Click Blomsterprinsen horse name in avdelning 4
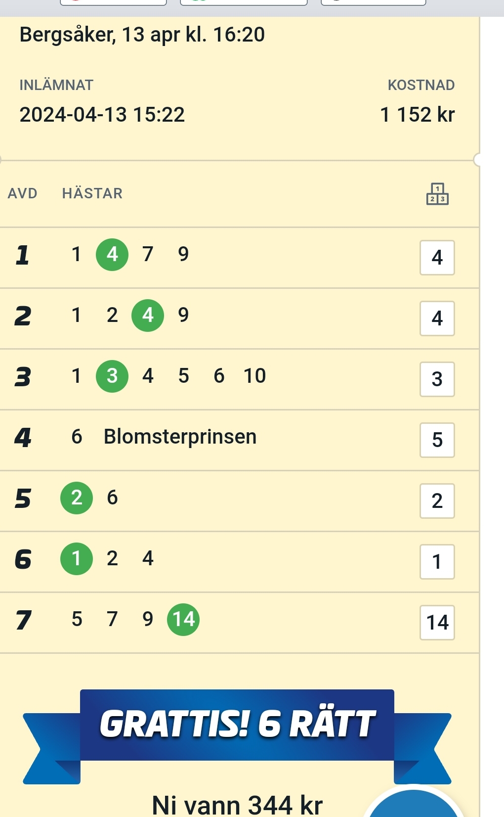This screenshot has height=817, width=504. (x=180, y=437)
